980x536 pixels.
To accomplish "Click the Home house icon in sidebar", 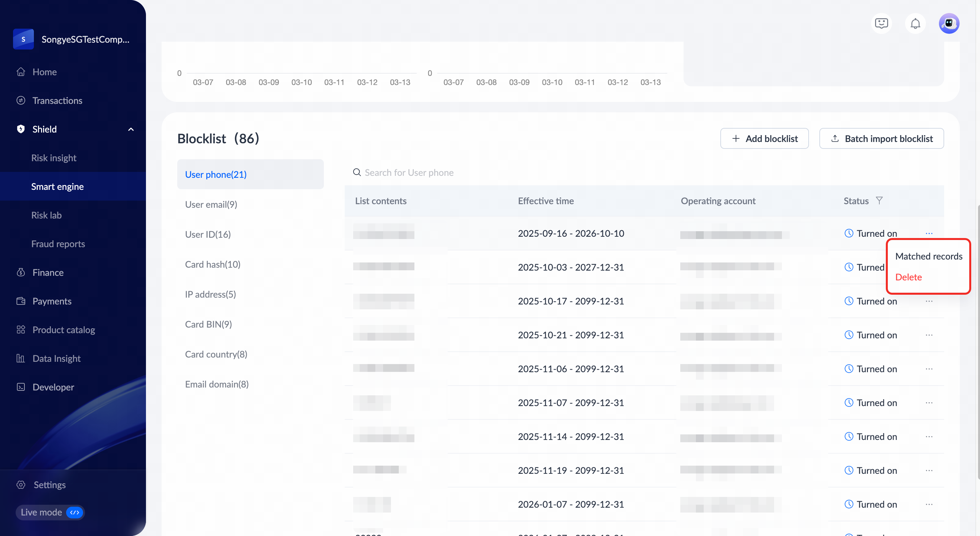I will click(21, 72).
